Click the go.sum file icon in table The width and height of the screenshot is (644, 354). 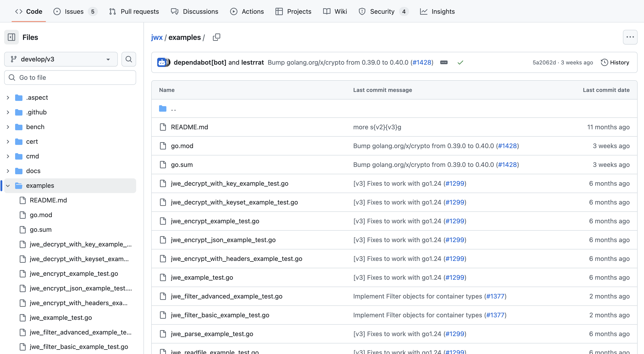pos(163,165)
